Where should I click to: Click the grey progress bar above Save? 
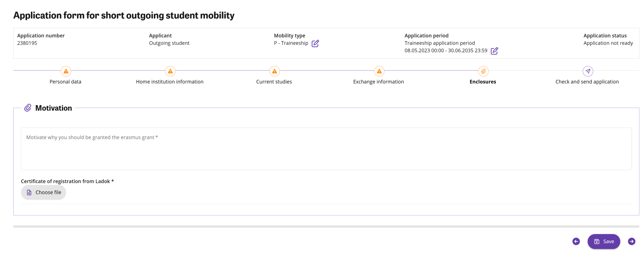tap(326, 226)
